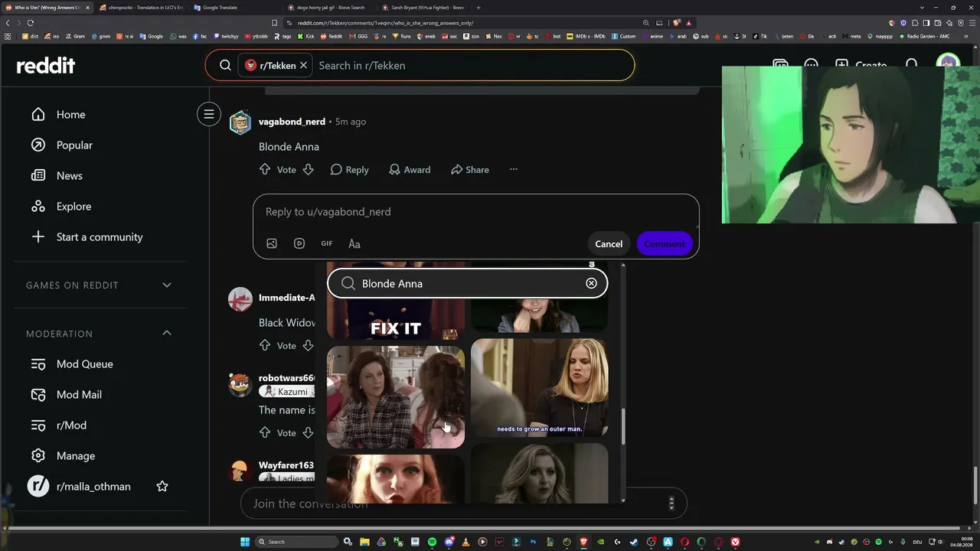This screenshot has width=980, height=551.
Task: Open Steam from the taskbar
Action: click(x=635, y=542)
